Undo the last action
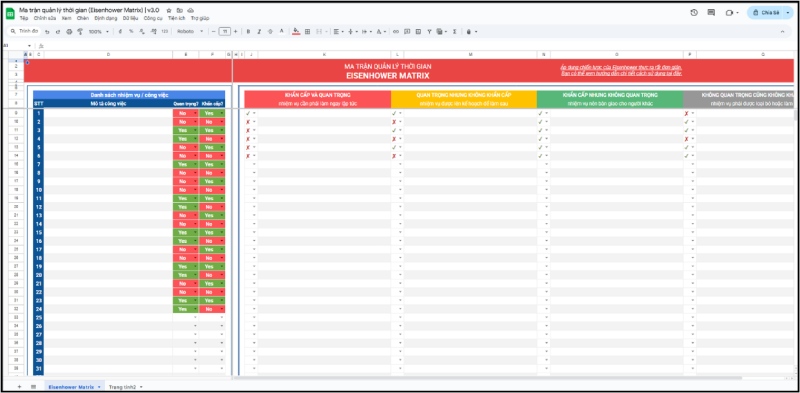 (47, 32)
